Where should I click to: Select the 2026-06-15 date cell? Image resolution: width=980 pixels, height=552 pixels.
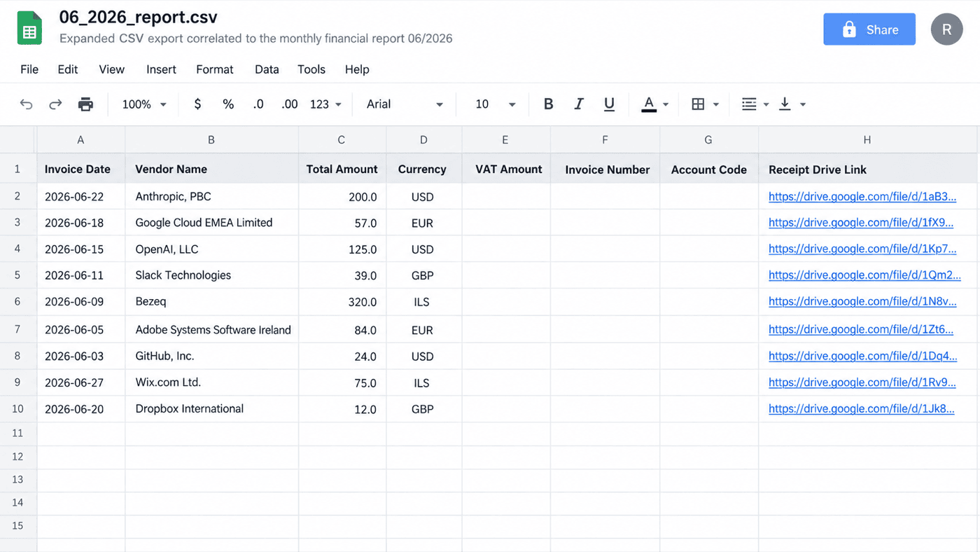(x=81, y=249)
